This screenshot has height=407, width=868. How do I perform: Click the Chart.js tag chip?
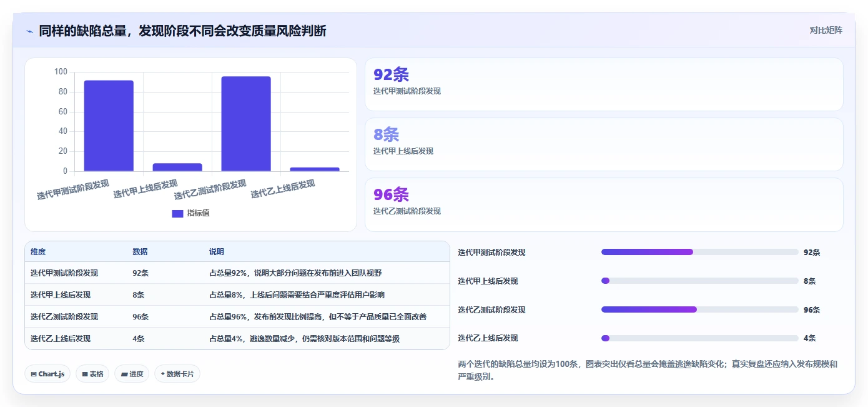48,374
